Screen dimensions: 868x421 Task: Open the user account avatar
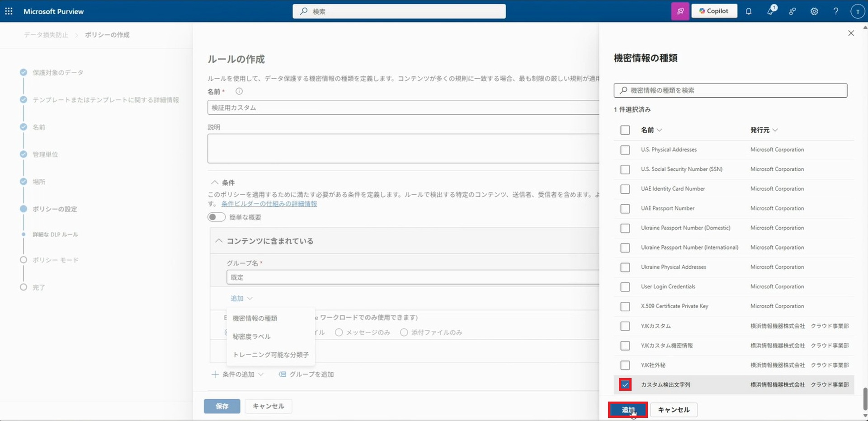857,11
